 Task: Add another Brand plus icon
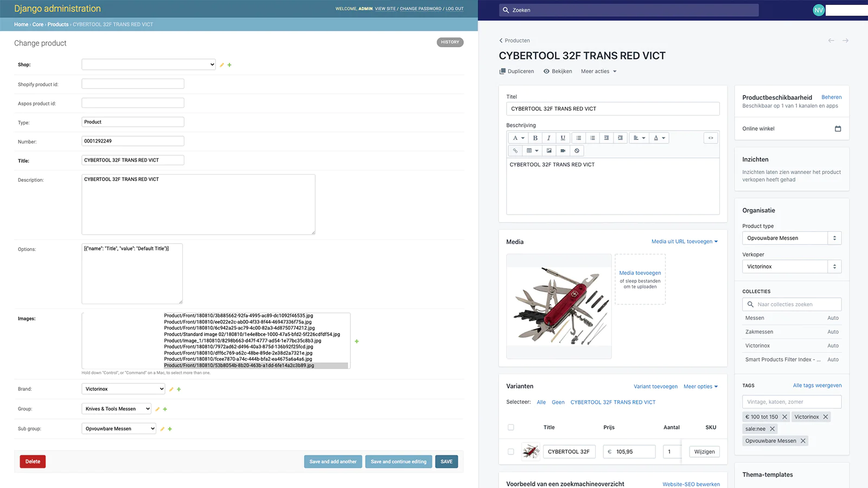(x=179, y=389)
